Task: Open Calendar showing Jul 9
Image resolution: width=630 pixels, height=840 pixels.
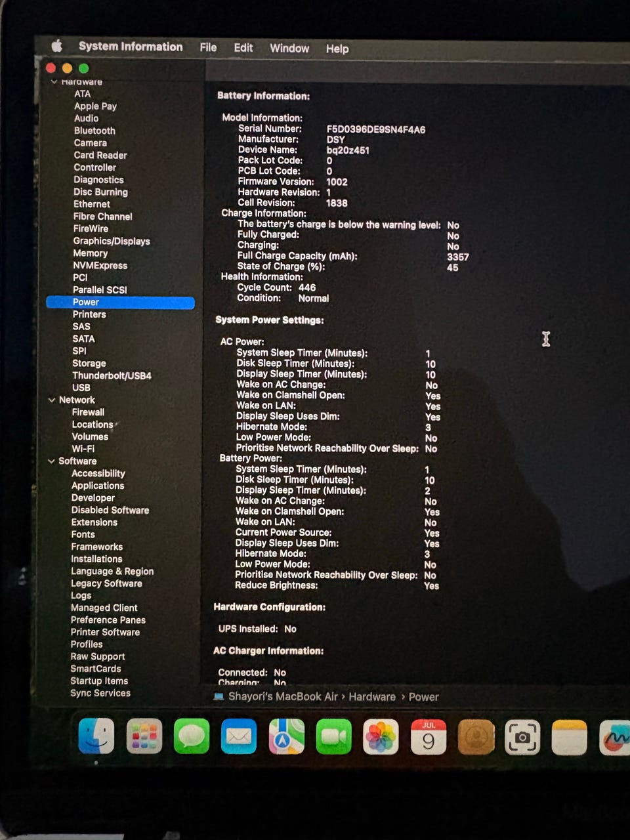Action: click(x=429, y=737)
